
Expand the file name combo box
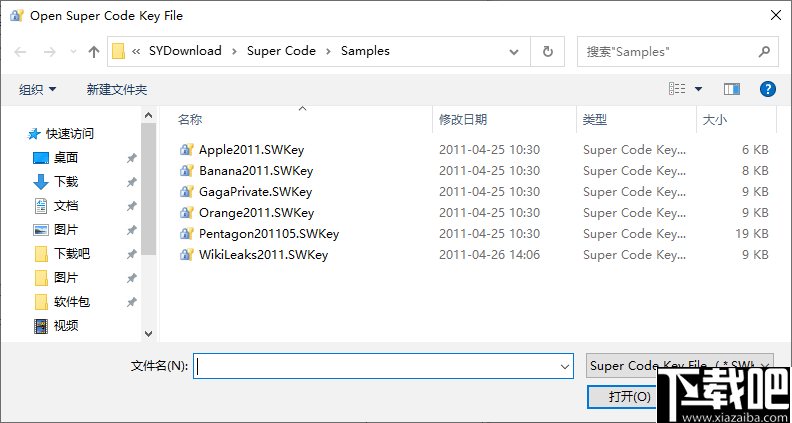[565, 367]
